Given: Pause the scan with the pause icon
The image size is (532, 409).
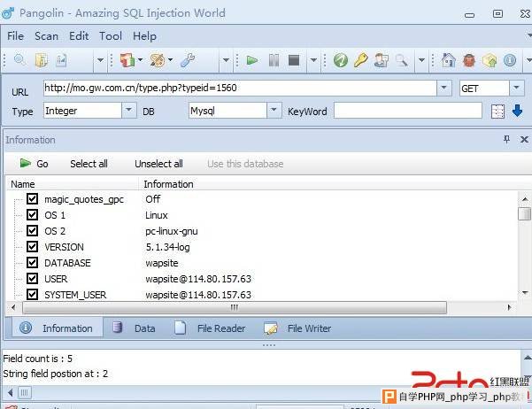Looking at the screenshot, I should [x=274, y=60].
